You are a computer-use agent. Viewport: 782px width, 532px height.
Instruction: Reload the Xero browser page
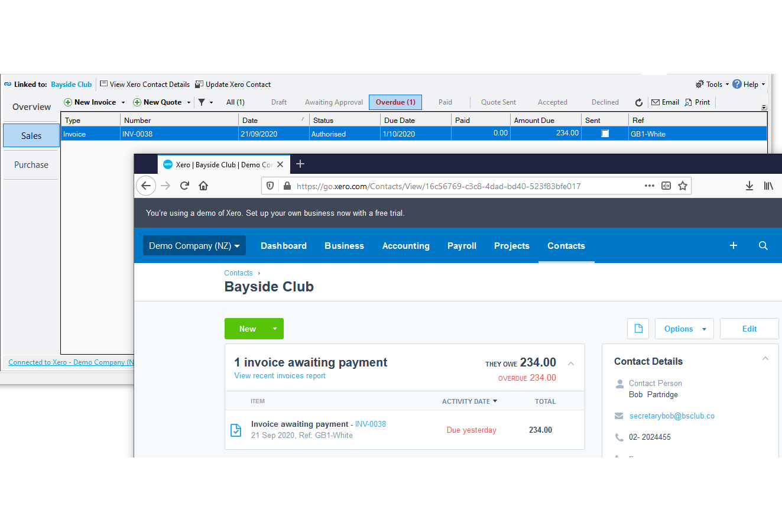point(184,186)
